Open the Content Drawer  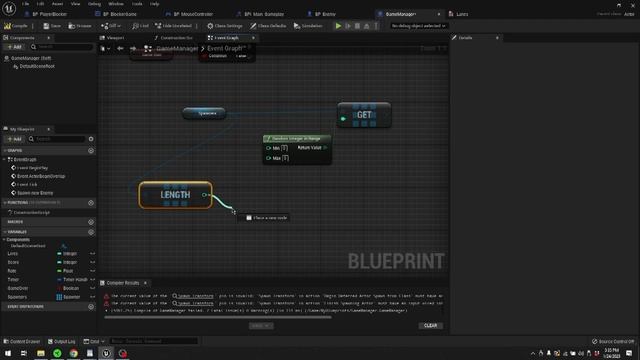(x=22, y=341)
